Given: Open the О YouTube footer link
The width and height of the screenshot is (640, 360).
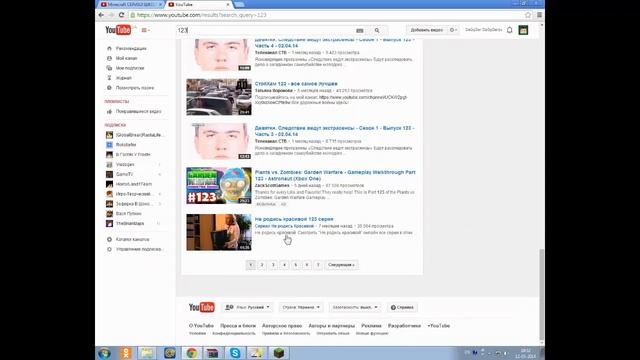Looking at the screenshot, I should point(201,326).
